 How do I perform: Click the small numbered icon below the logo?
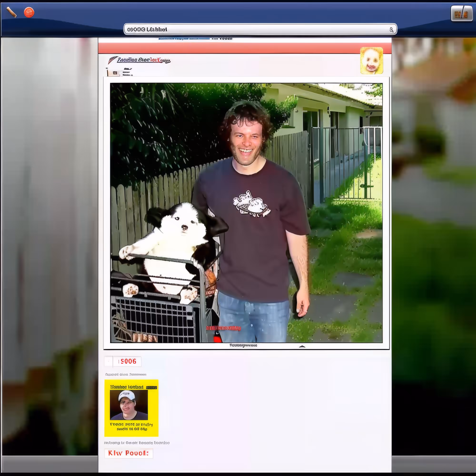(x=115, y=73)
